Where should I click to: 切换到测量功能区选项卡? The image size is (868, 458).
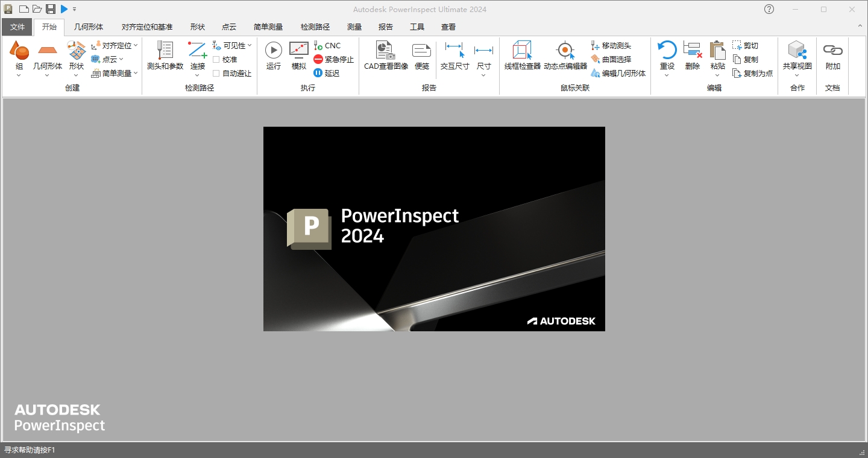[354, 27]
